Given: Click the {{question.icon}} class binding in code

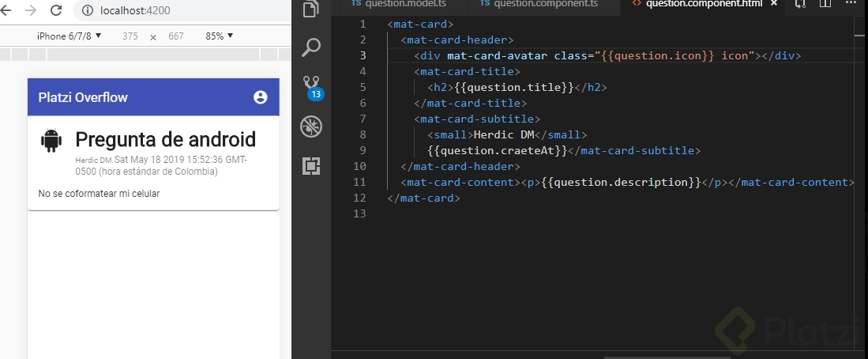Looking at the screenshot, I should point(658,55).
